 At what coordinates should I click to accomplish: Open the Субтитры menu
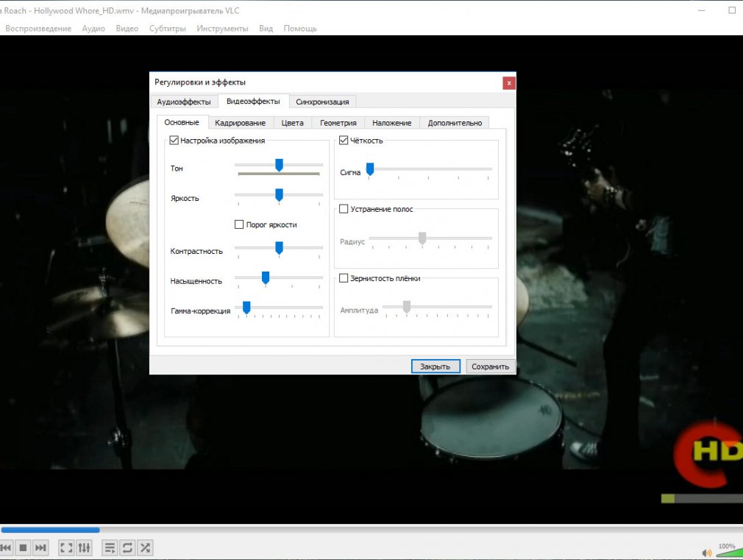click(167, 29)
